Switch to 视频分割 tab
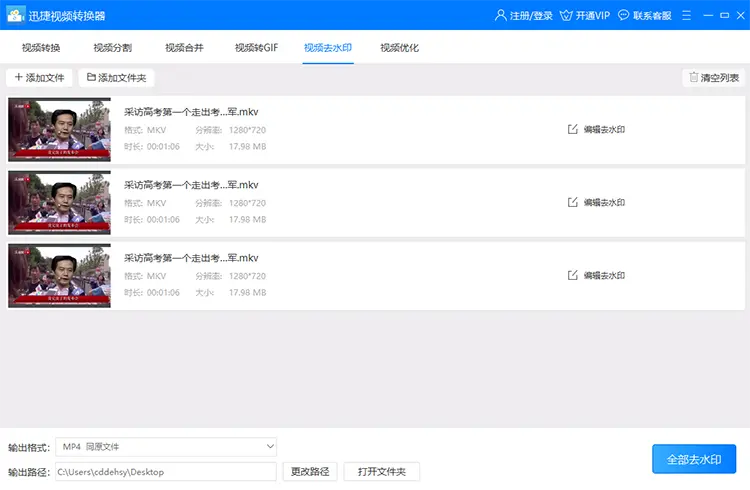Screen dimensions: 750x490 coord(113,47)
